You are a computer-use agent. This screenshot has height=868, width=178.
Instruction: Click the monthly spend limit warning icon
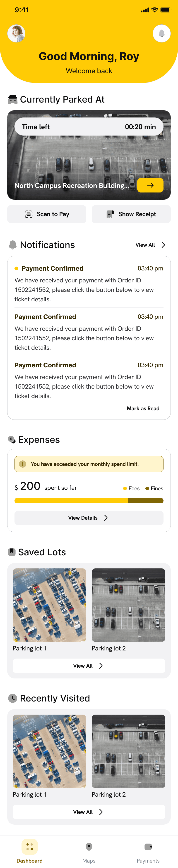(x=23, y=464)
